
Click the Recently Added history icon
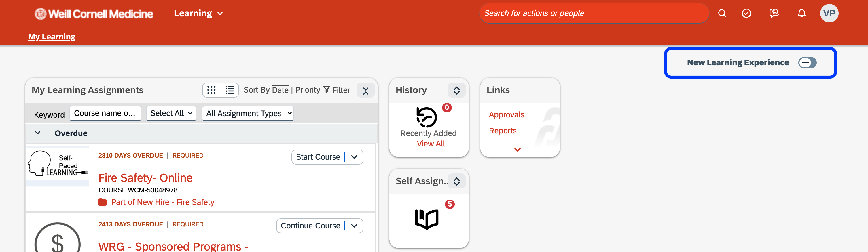[427, 117]
